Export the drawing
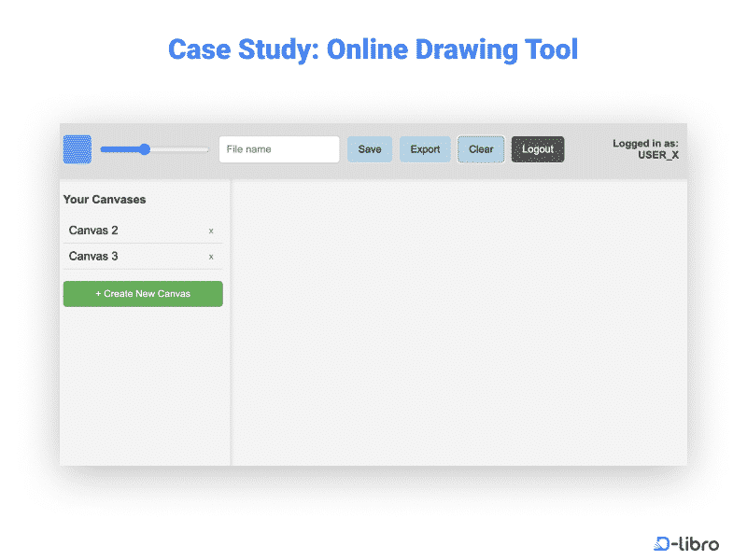This screenshot has width=747, height=560. pyautogui.click(x=425, y=148)
